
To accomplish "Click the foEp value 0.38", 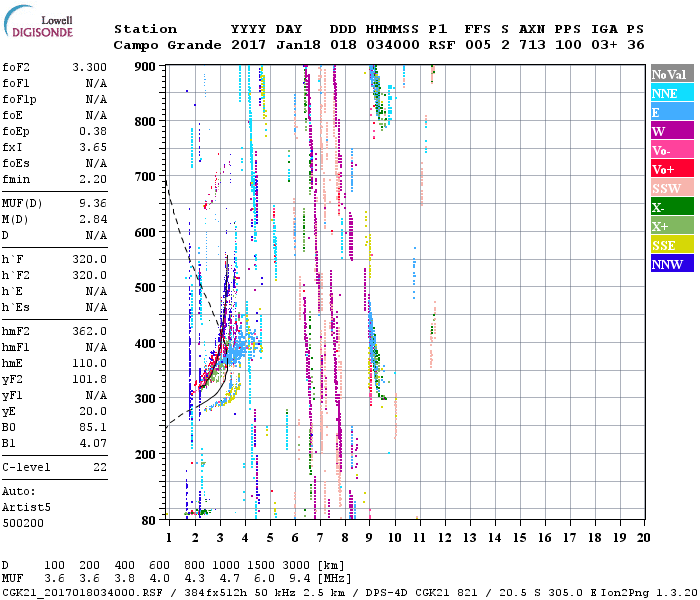I will [93, 131].
